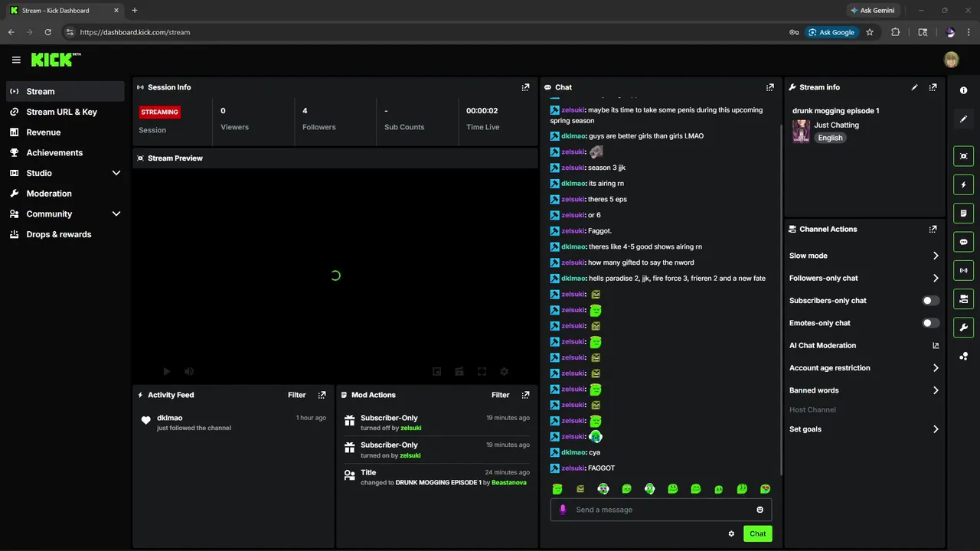This screenshot has height=551, width=980.
Task: Toggle Emotes-only chat switch
Action: click(931, 323)
